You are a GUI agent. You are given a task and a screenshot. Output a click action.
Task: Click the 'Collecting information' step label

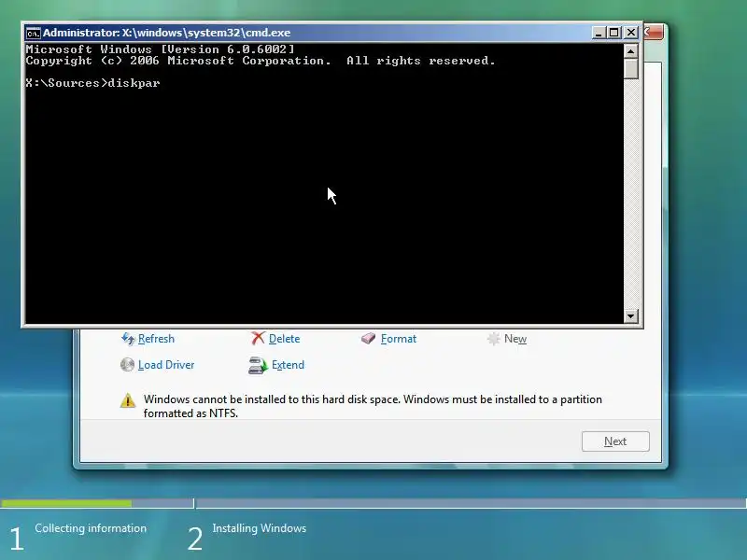91,528
